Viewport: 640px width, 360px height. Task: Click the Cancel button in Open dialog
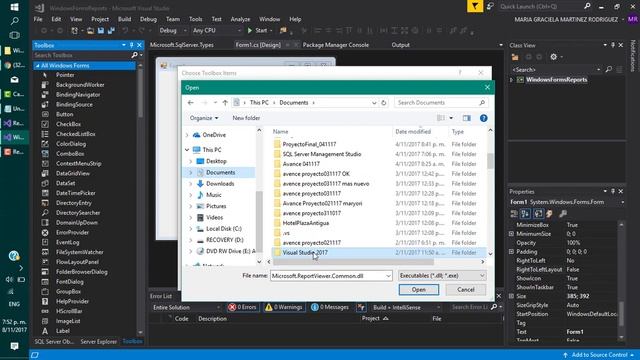coord(466,290)
